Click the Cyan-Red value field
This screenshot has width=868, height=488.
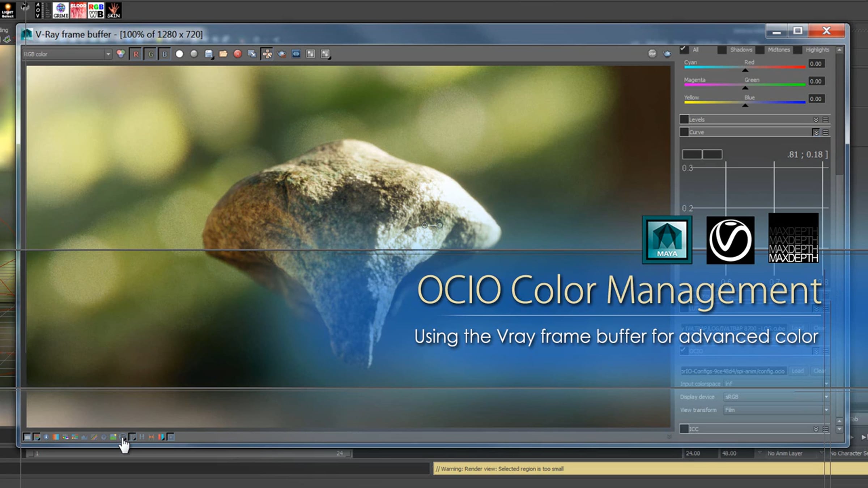(x=816, y=64)
